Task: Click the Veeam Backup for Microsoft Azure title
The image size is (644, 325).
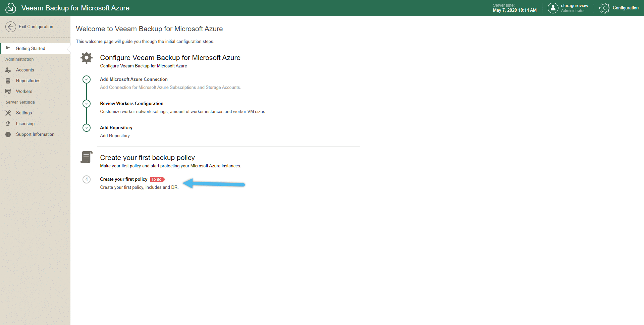Action: point(75,8)
